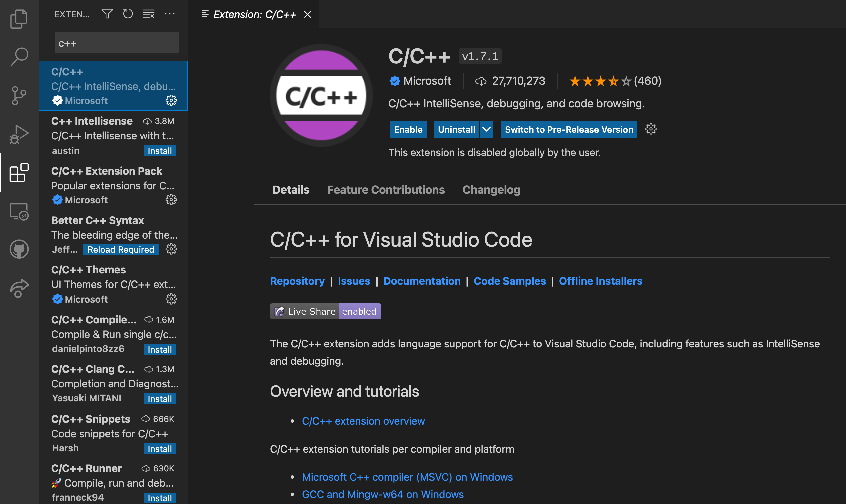Open the Source Control view
846x504 pixels.
point(19,95)
